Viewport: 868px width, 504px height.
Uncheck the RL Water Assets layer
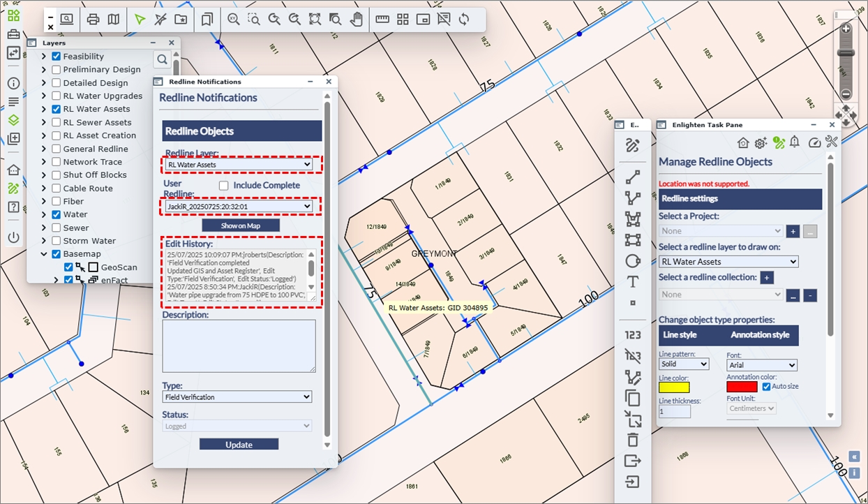pos(57,109)
